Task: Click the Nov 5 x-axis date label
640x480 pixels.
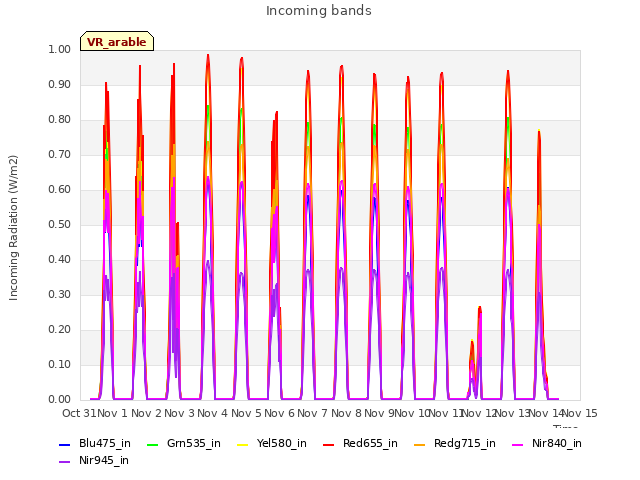Action: (x=246, y=413)
